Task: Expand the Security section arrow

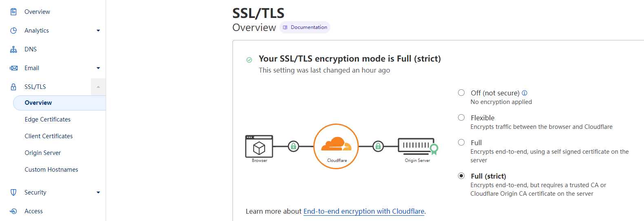Action: [x=98, y=192]
